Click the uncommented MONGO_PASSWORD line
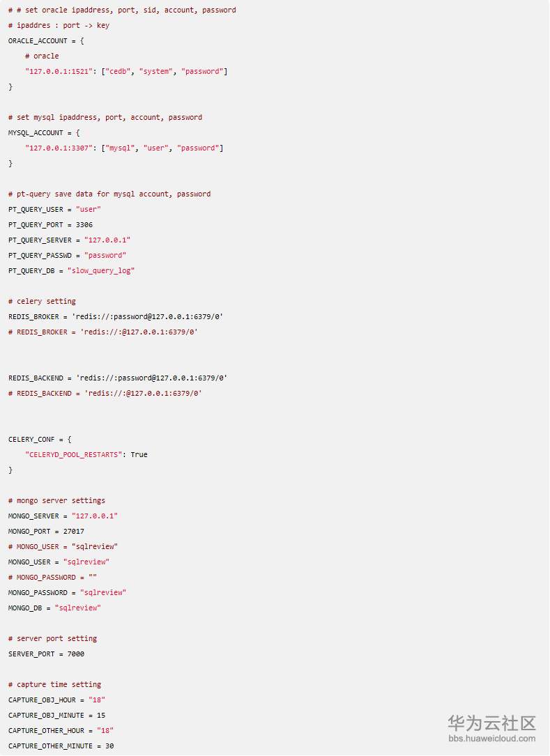 [x=67, y=592]
